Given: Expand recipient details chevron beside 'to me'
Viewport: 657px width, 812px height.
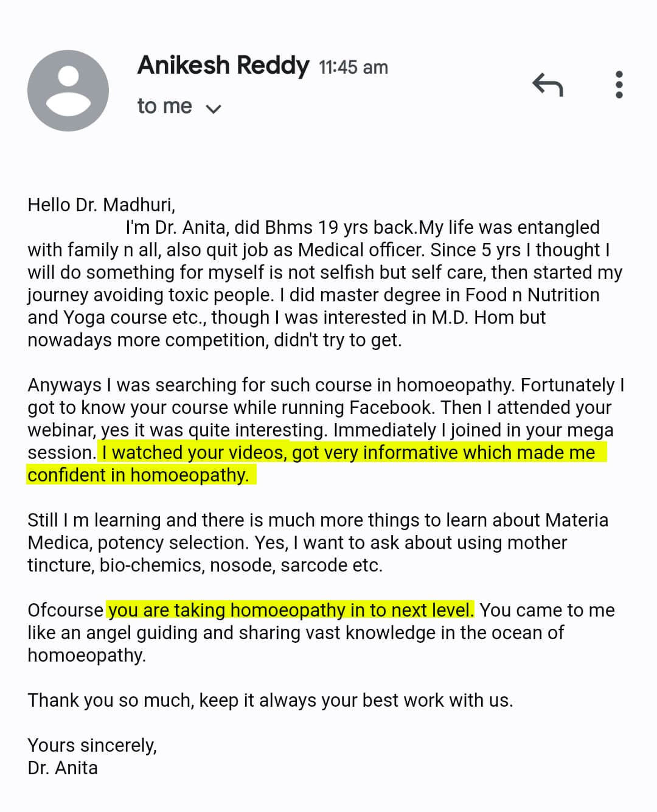Looking at the screenshot, I should [x=213, y=109].
